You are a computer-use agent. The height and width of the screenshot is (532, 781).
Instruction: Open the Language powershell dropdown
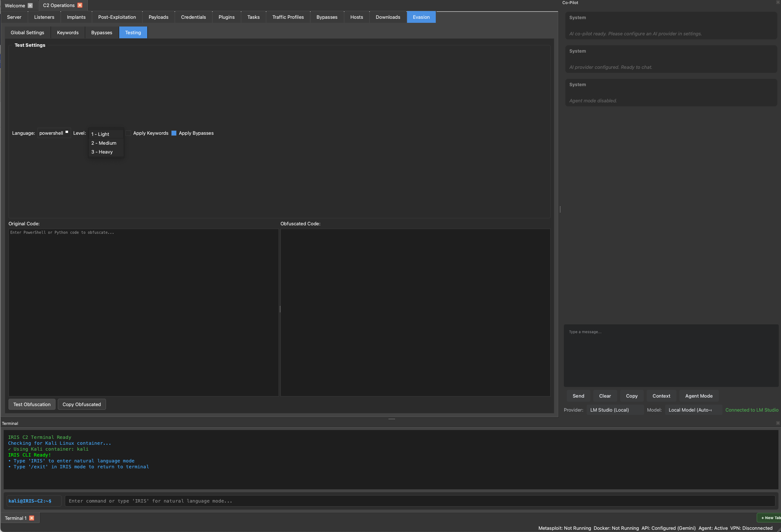point(54,133)
